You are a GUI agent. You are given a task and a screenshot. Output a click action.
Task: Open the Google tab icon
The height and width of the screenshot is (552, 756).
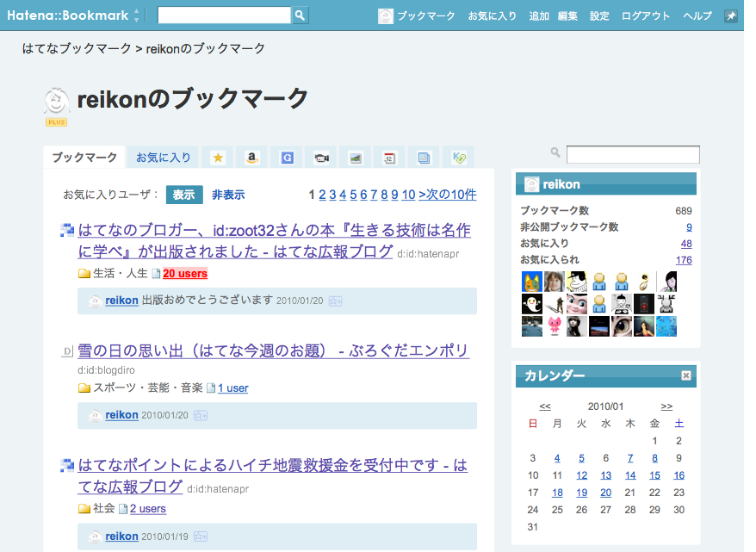(x=287, y=158)
